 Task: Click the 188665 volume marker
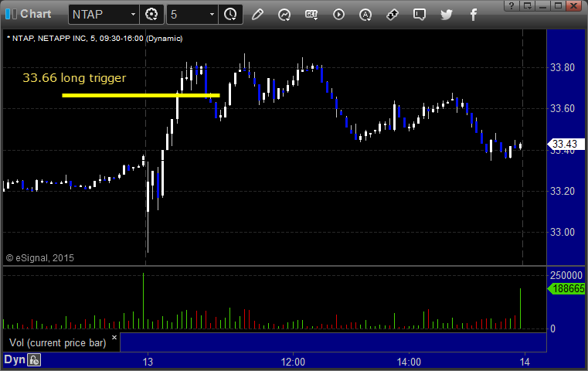click(566, 289)
